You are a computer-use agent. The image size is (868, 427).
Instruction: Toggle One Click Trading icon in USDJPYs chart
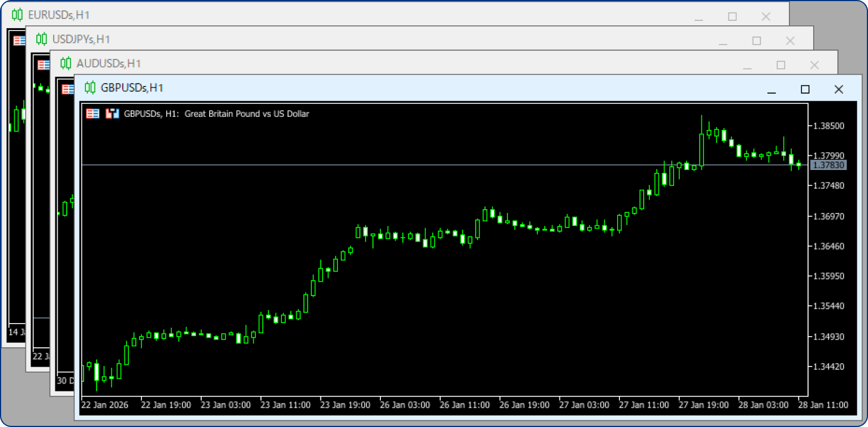point(44,65)
